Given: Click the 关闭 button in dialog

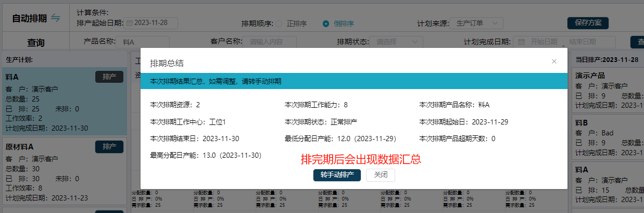Looking at the screenshot, I should (380, 175).
